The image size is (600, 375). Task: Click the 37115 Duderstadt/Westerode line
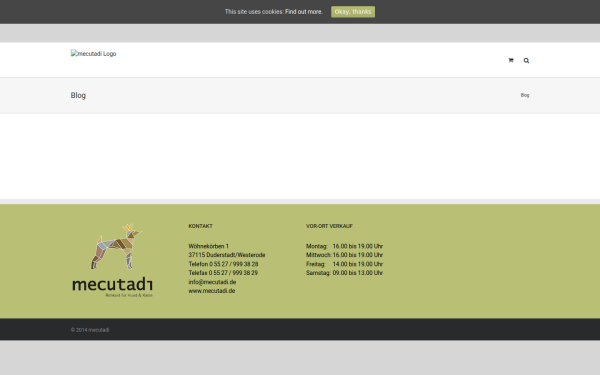pyautogui.click(x=227, y=255)
